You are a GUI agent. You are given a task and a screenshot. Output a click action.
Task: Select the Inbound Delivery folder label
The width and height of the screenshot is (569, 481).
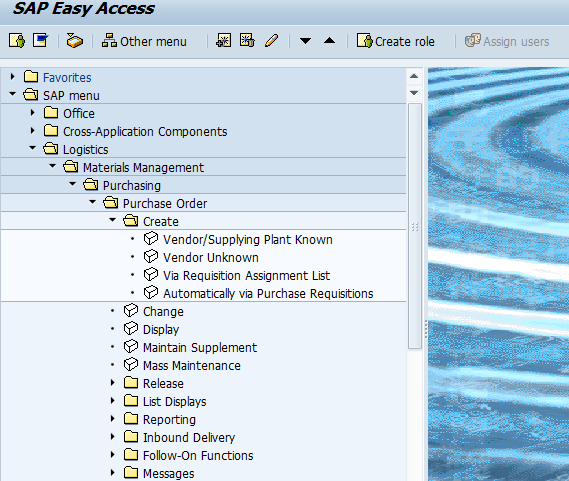[189, 437]
